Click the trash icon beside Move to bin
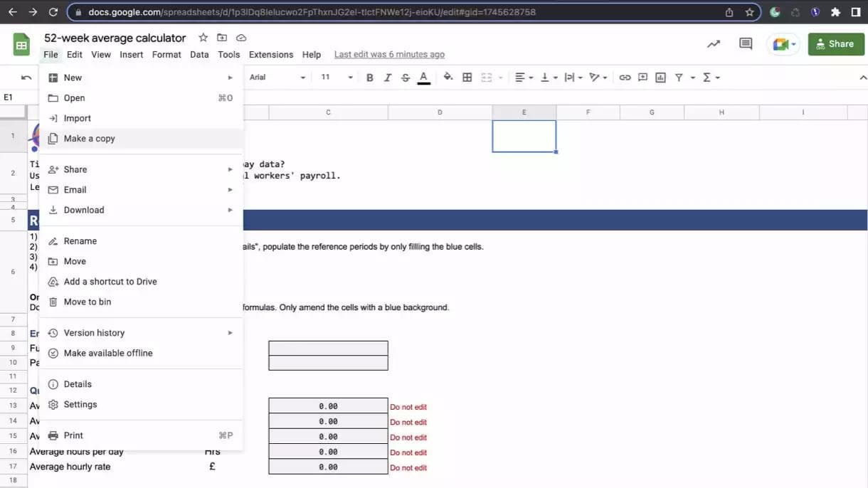 pos(53,302)
